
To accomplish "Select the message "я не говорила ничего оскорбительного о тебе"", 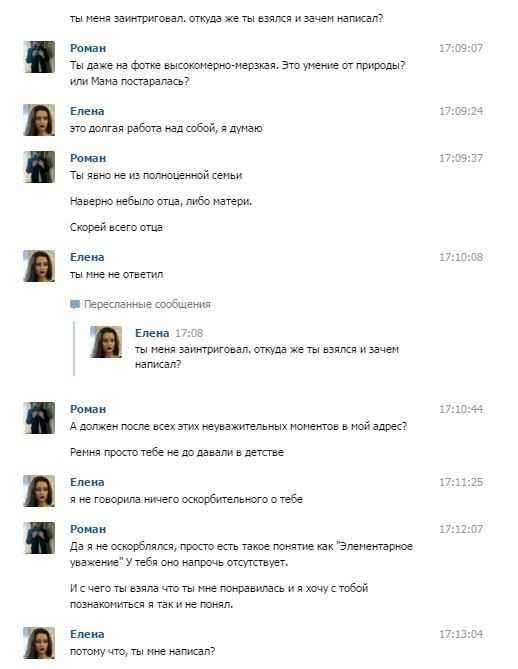I will (186, 499).
